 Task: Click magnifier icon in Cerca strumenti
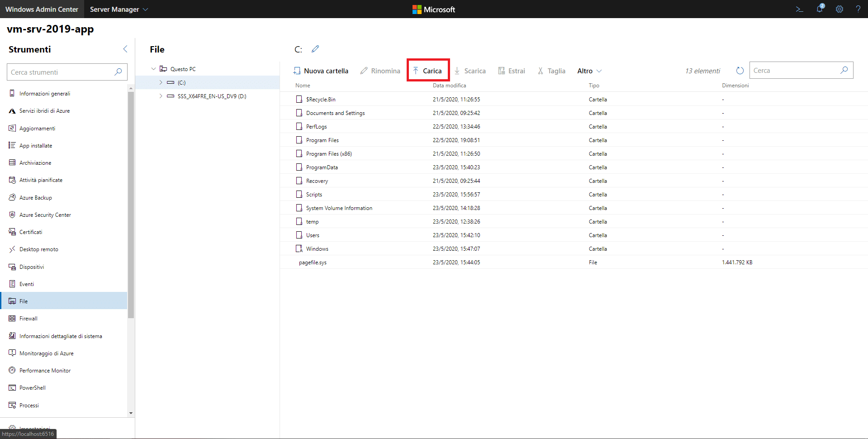coord(118,72)
